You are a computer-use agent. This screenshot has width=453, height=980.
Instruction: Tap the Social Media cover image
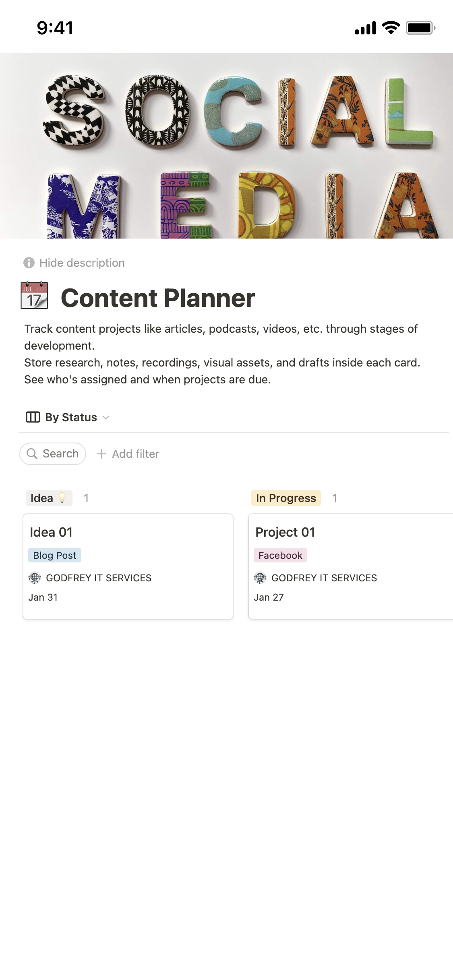[x=226, y=146]
